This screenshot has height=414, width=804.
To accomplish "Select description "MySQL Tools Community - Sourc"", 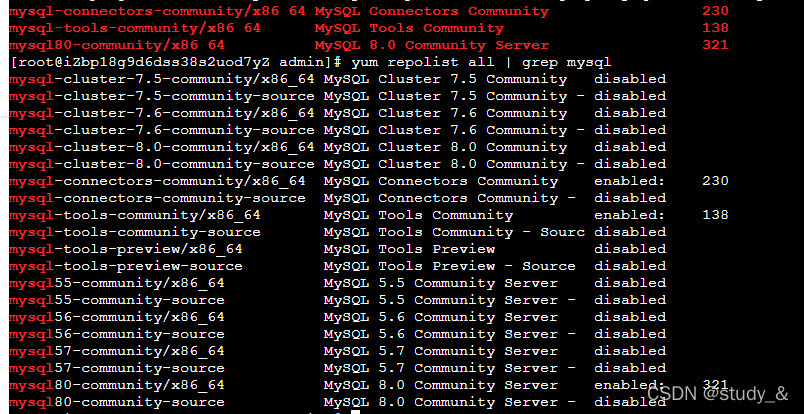I will [454, 232].
